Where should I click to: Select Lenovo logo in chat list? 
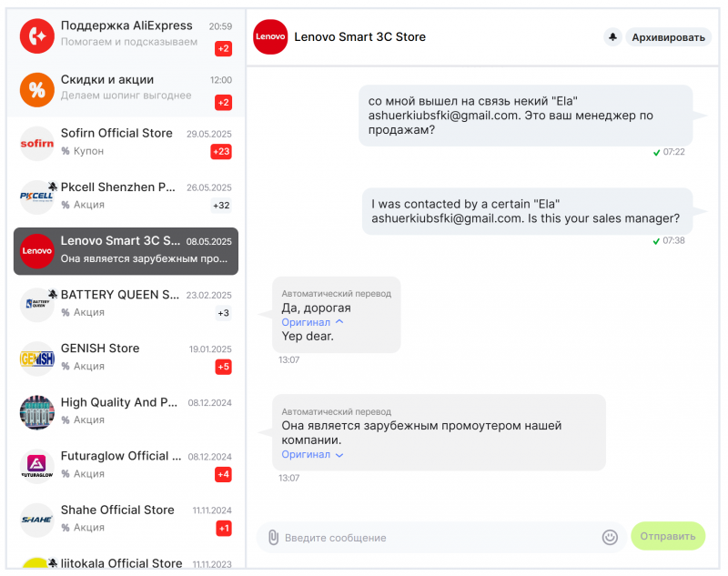pyautogui.click(x=37, y=251)
